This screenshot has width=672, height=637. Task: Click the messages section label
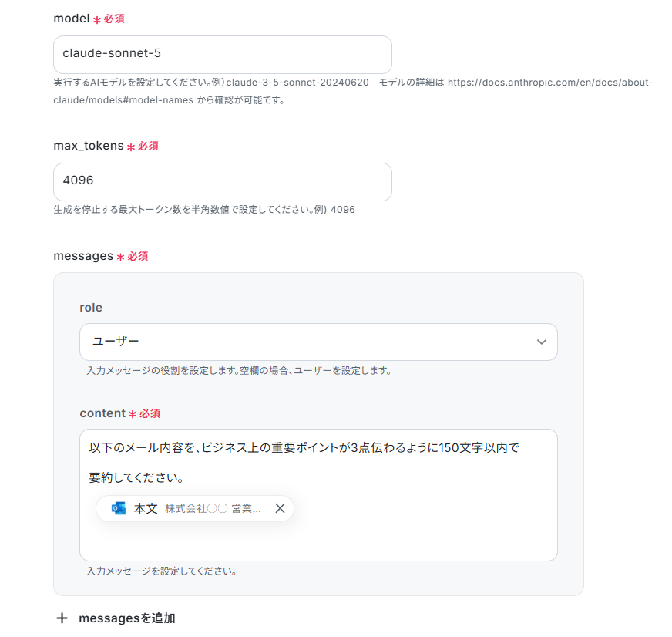tap(83, 256)
